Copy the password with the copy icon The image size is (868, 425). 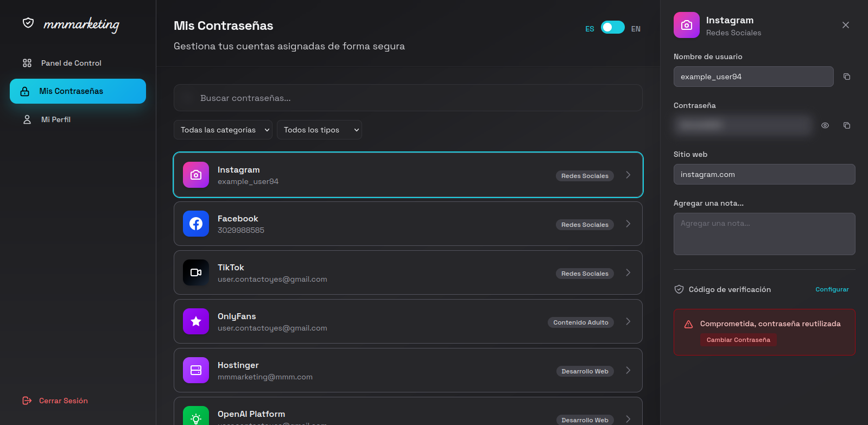[846, 125]
